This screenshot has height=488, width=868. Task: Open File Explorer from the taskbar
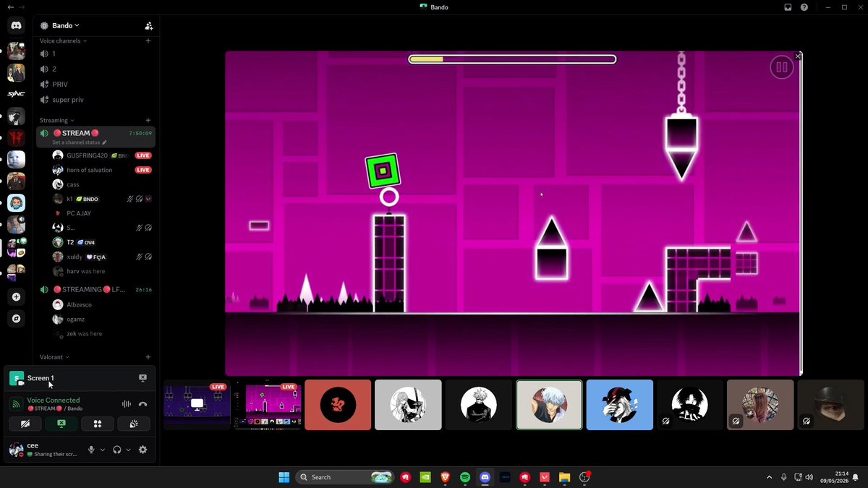(x=564, y=477)
